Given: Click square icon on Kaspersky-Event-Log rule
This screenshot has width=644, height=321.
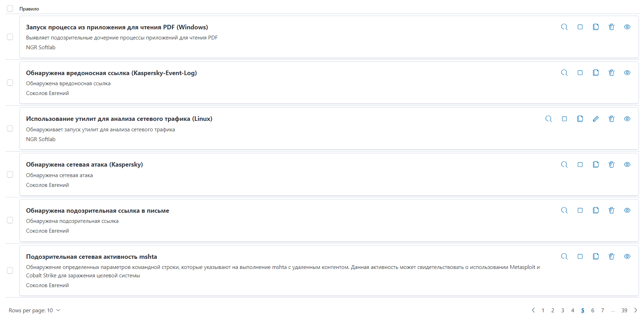Looking at the screenshot, I should pyautogui.click(x=580, y=73).
